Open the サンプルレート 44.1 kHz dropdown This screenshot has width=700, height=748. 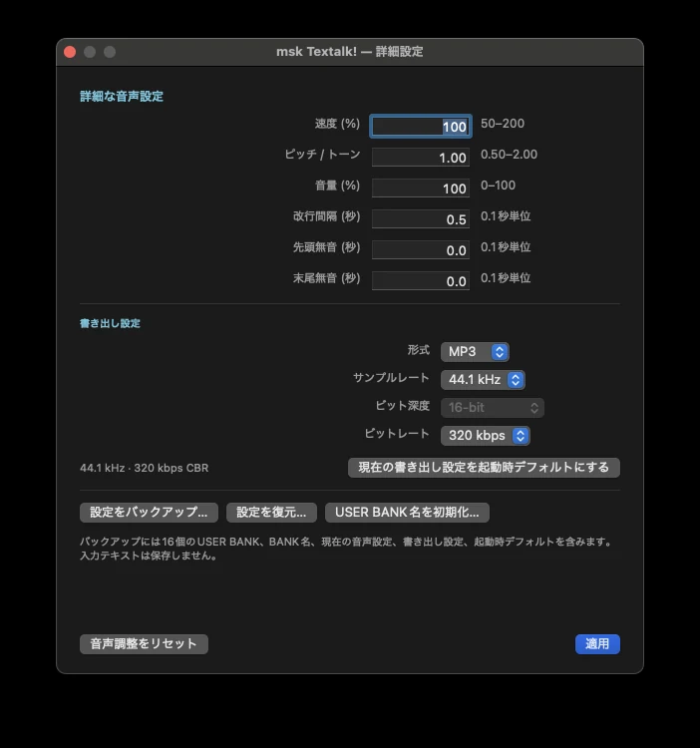tap(483, 380)
